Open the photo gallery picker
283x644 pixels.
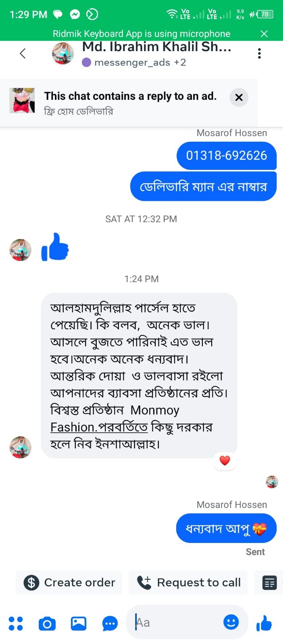pos(79,623)
